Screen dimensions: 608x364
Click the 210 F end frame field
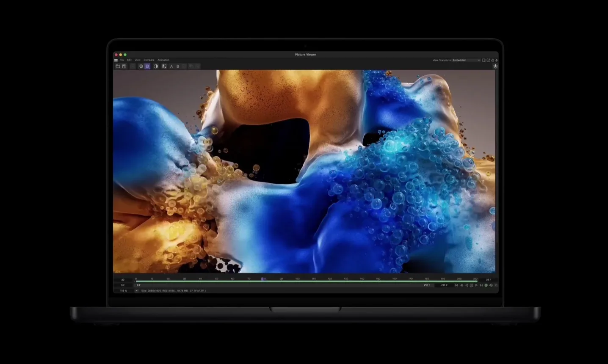coord(443,285)
